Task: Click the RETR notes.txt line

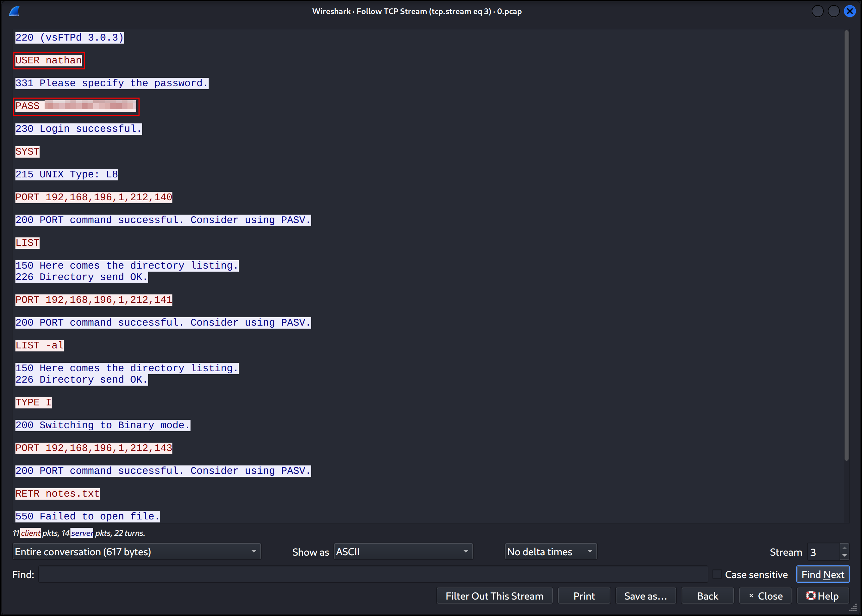Action: point(57,494)
